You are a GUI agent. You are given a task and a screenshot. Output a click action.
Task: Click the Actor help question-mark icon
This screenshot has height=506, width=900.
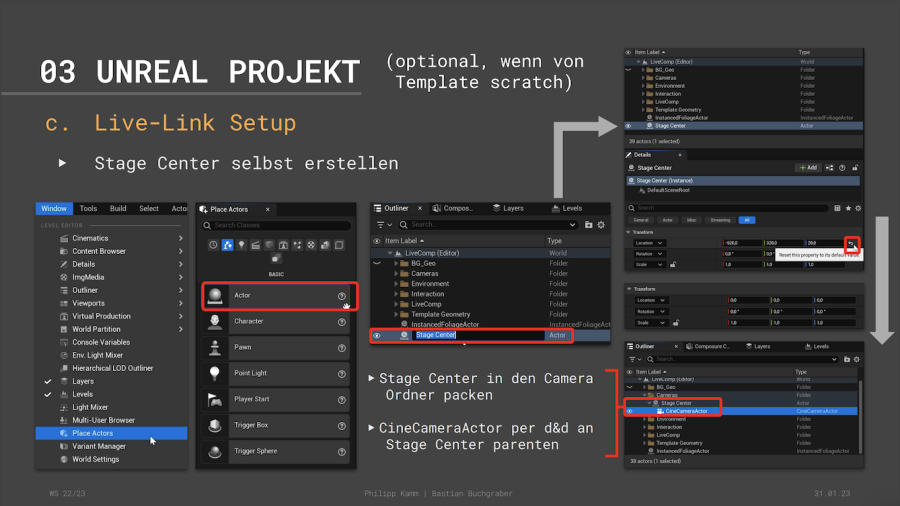pyautogui.click(x=342, y=296)
